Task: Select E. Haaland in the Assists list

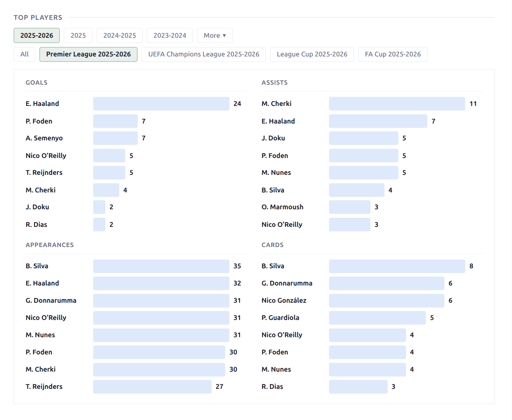Action: coord(278,121)
